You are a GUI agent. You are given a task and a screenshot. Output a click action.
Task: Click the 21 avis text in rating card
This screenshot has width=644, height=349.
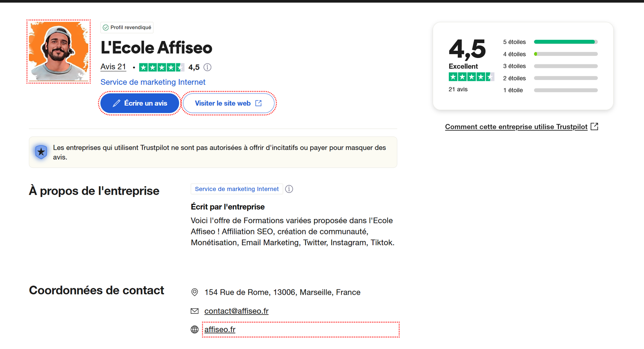pyautogui.click(x=458, y=89)
